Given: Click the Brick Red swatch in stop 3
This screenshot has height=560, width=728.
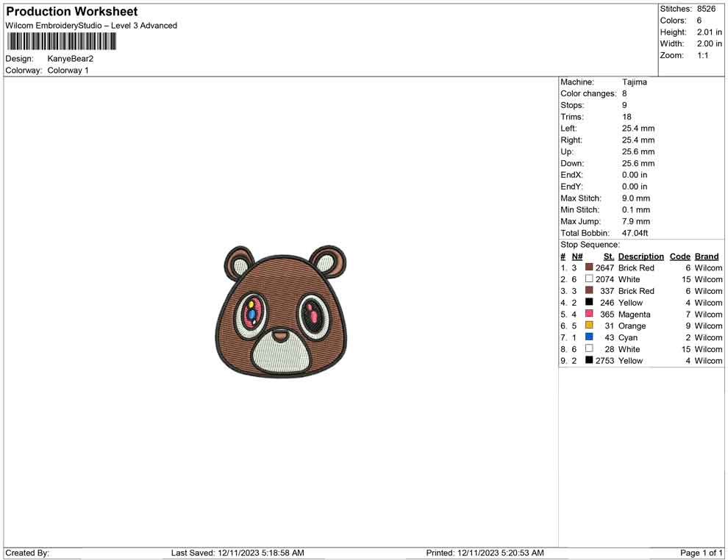Looking at the screenshot, I should coord(589,290).
